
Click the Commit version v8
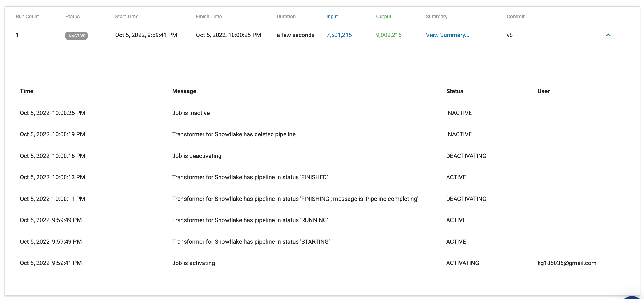click(509, 35)
